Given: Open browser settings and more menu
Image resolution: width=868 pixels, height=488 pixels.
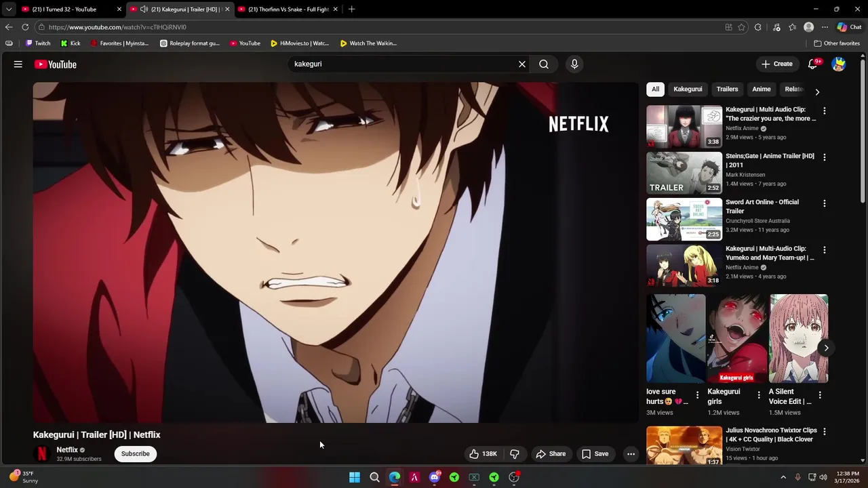Looking at the screenshot, I should pos(825,27).
